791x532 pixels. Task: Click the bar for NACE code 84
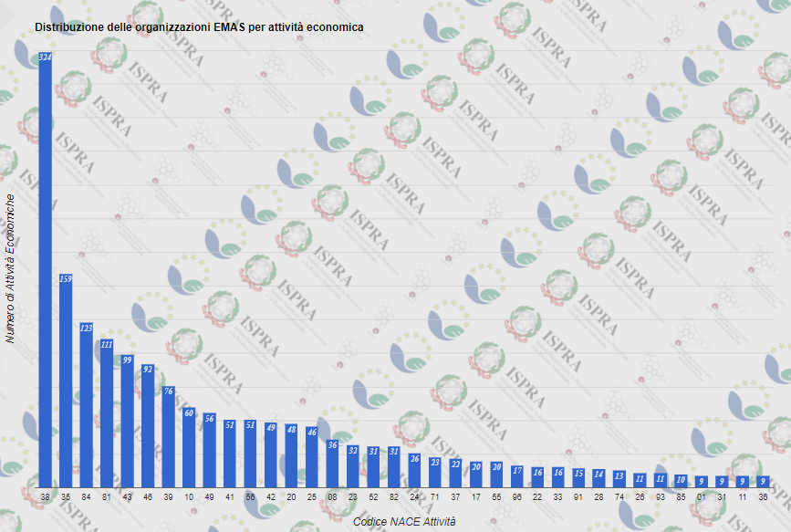[x=87, y=404]
